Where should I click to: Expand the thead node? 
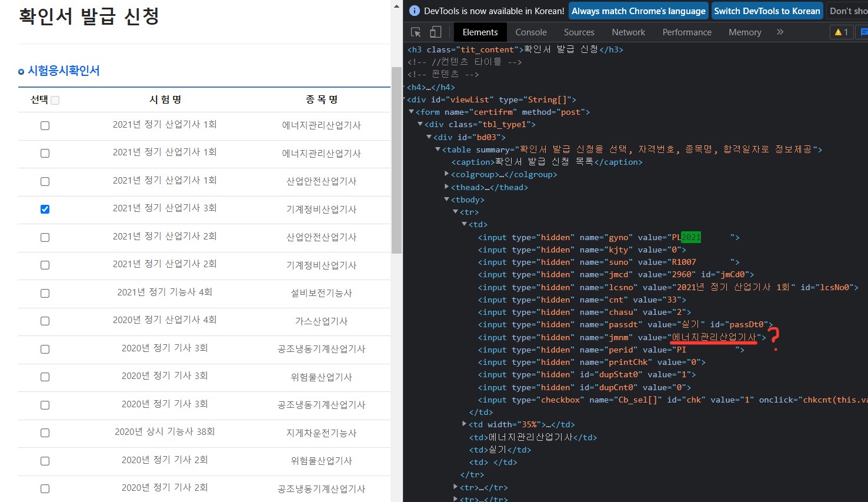tap(446, 187)
